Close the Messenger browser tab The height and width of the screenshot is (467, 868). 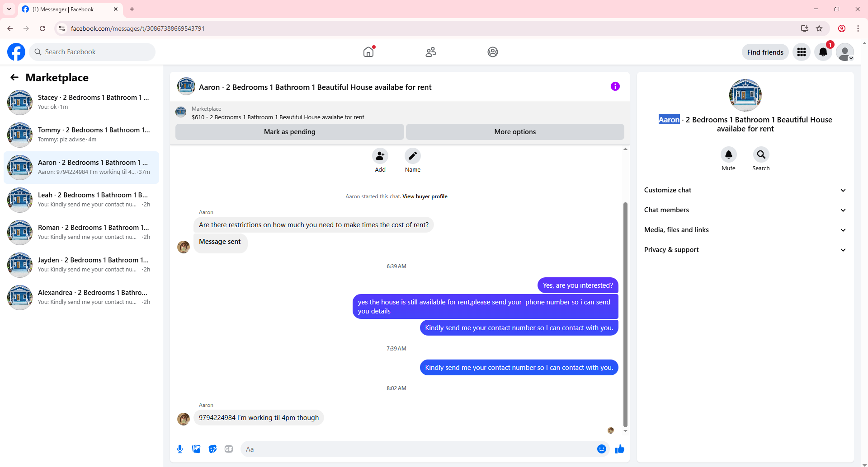tap(116, 9)
